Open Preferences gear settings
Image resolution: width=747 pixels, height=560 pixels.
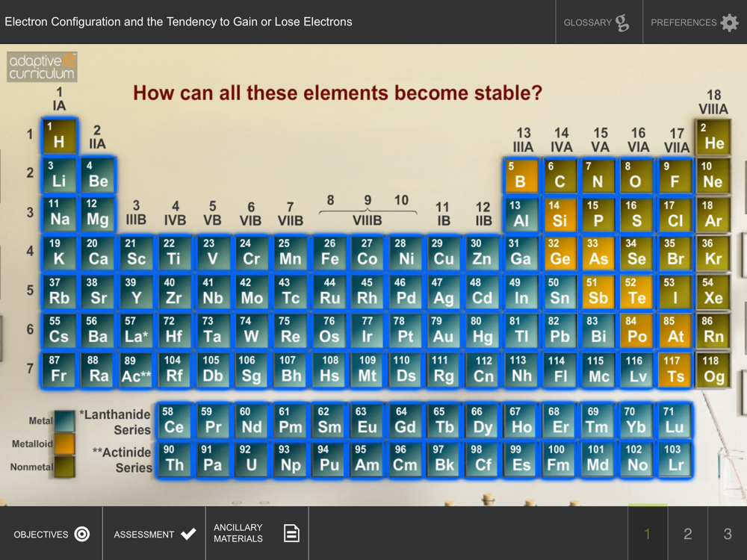click(695, 22)
